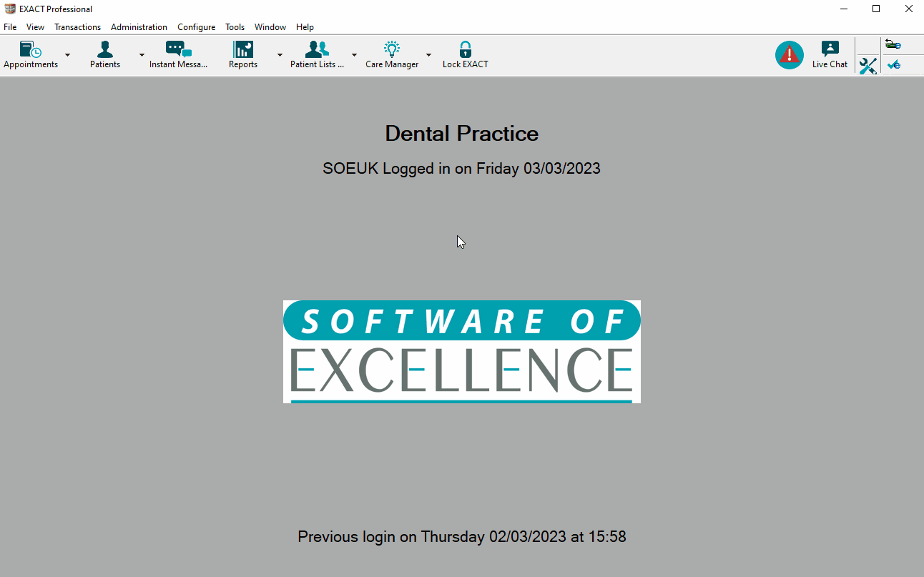
Task: Expand the Patients dropdown arrow
Action: pos(142,55)
